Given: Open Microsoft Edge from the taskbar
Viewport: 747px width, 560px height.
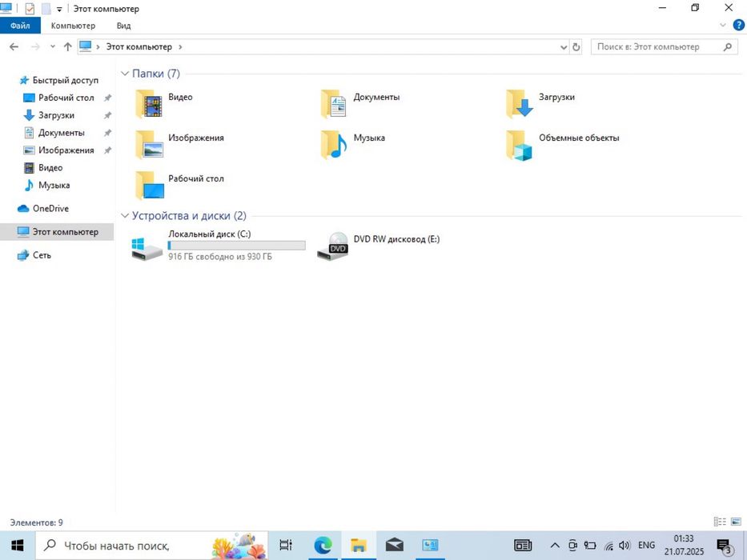Looking at the screenshot, I should [x=323, y=546].
